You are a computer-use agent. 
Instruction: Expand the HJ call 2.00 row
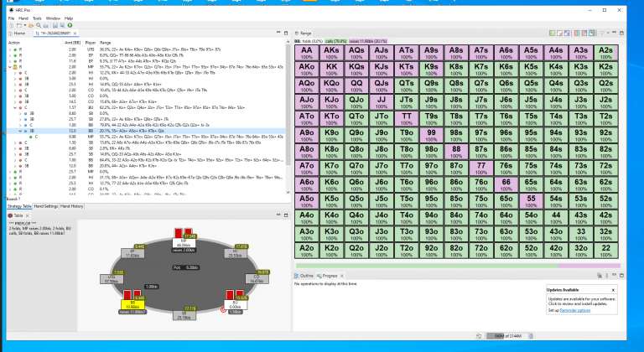(15, 73)
